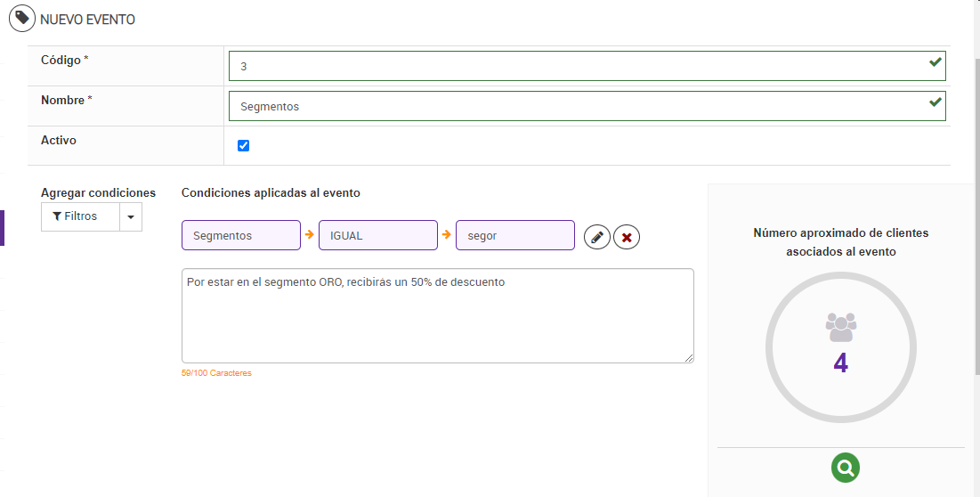
Task: Expand the Filtros dropdown caret
Action: 131,217
